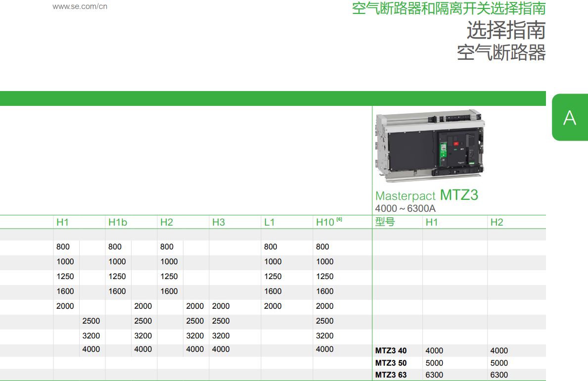Select the H3 column header
The image size is (588, 381).
coord(219,222)
